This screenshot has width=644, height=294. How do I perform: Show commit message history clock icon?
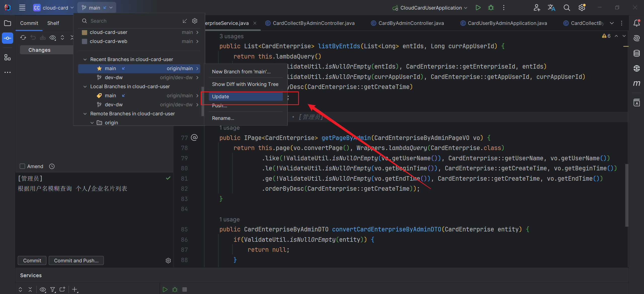[52, 166]
